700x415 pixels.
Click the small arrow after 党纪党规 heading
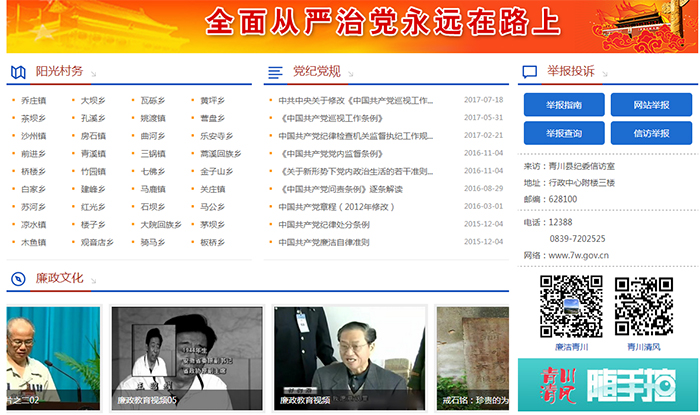(348, 72)
